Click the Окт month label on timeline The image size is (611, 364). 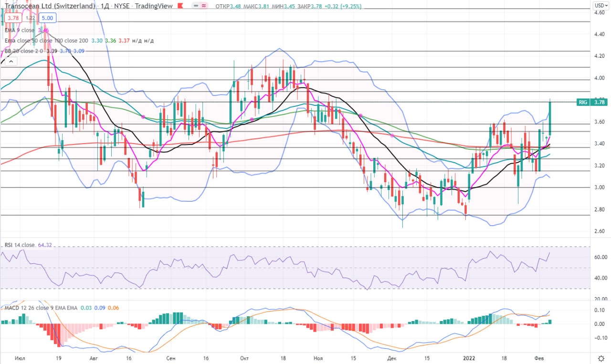(245, 357)
